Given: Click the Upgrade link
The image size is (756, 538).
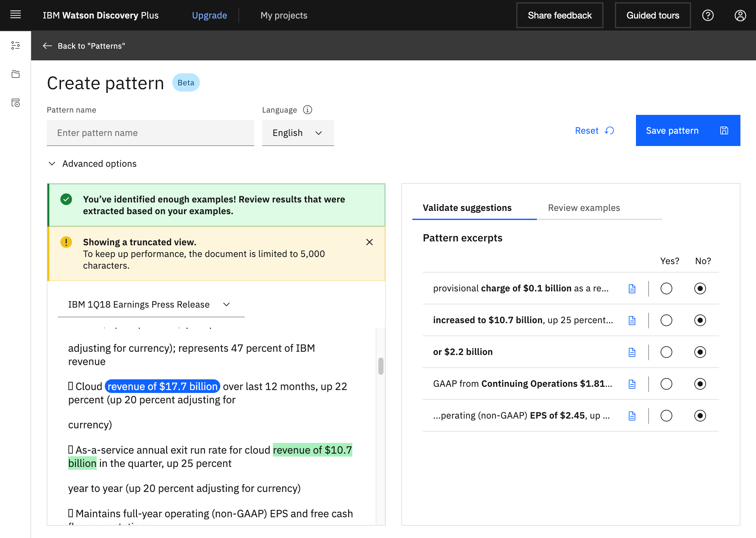Looking at the screenshot, I should point(209,15).
